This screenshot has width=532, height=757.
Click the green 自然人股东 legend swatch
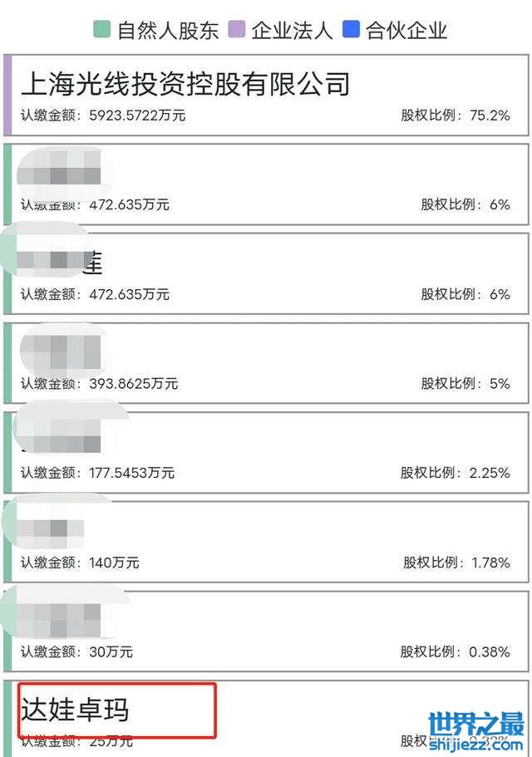[101, 31]
